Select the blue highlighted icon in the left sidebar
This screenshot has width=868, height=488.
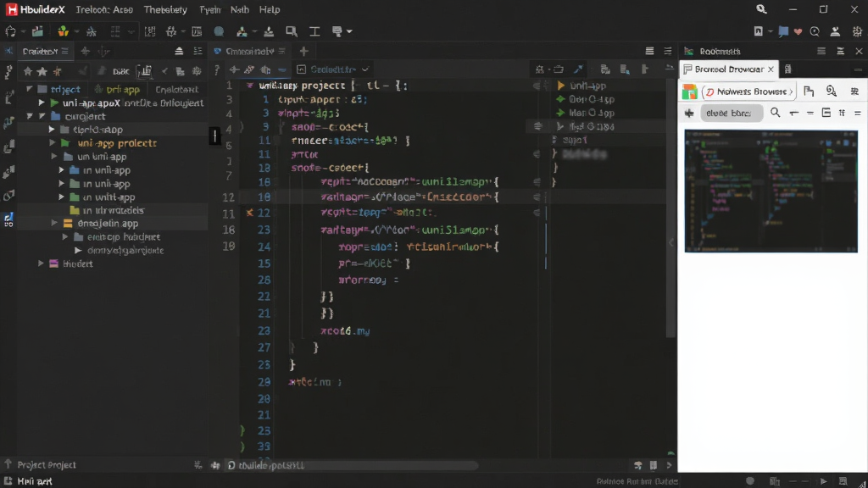pos(8,219)
